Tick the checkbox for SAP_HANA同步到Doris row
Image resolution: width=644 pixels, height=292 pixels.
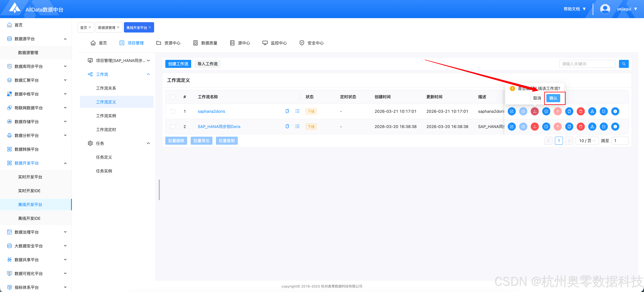(x=173, y=127)
